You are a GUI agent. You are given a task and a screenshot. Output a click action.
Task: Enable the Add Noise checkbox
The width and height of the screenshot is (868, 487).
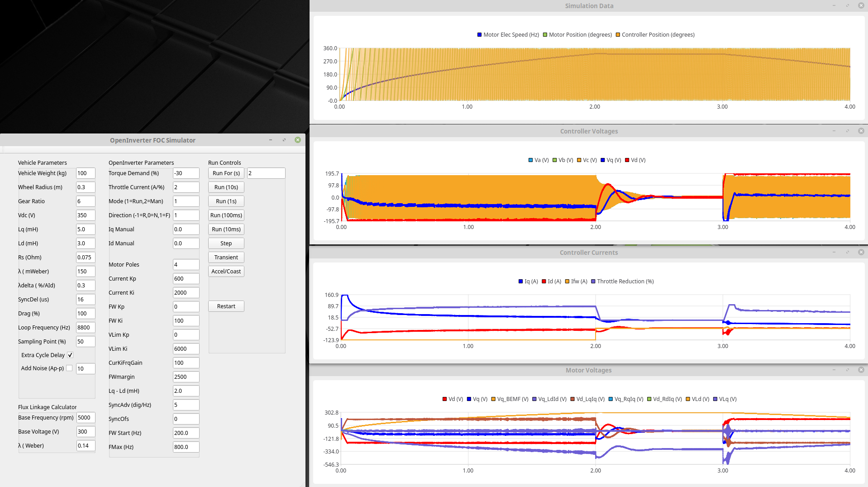69,368
